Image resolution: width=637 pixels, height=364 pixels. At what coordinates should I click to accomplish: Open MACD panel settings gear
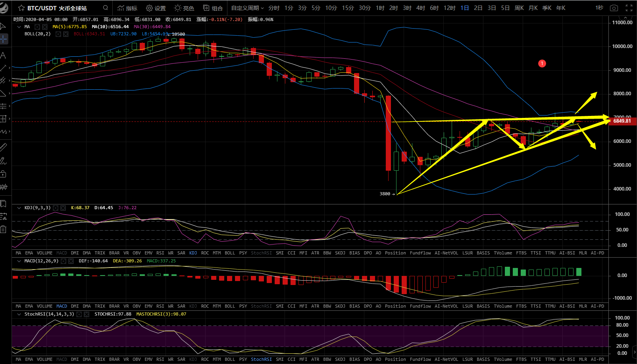click(64, 261)
